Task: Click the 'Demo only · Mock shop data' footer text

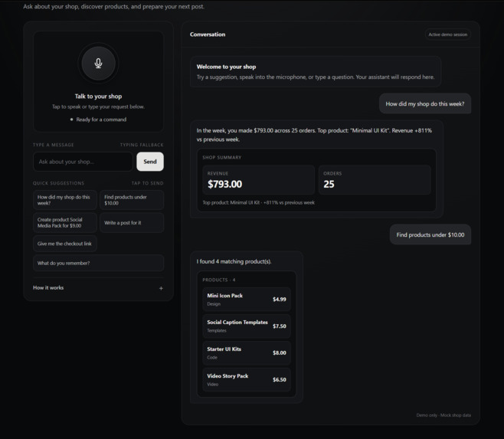Action: (443, 415)
